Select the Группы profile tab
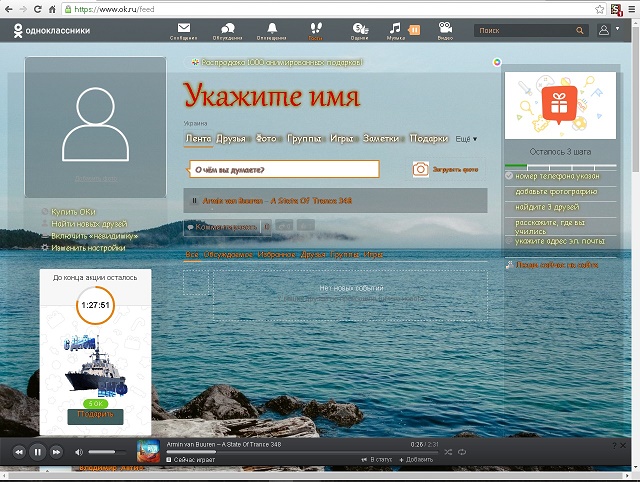The height and width of the screenshot is (482, 640). pyautogui.click(x=304, y=139)
